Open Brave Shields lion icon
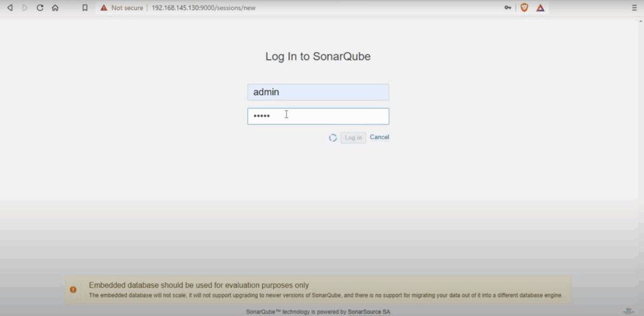Image resolution: width=644 pixels, height=316 pixels. [x=524, y=8]
